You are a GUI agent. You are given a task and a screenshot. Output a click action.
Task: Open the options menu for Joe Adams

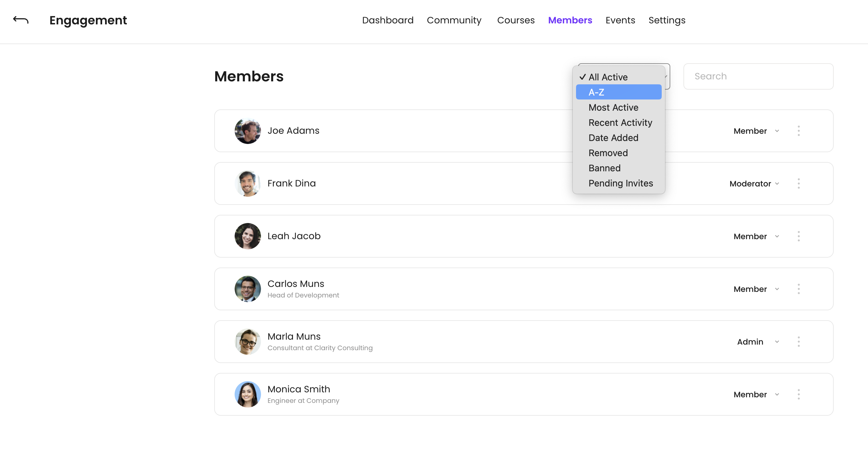pyautogui.click(x=799, y=131)
